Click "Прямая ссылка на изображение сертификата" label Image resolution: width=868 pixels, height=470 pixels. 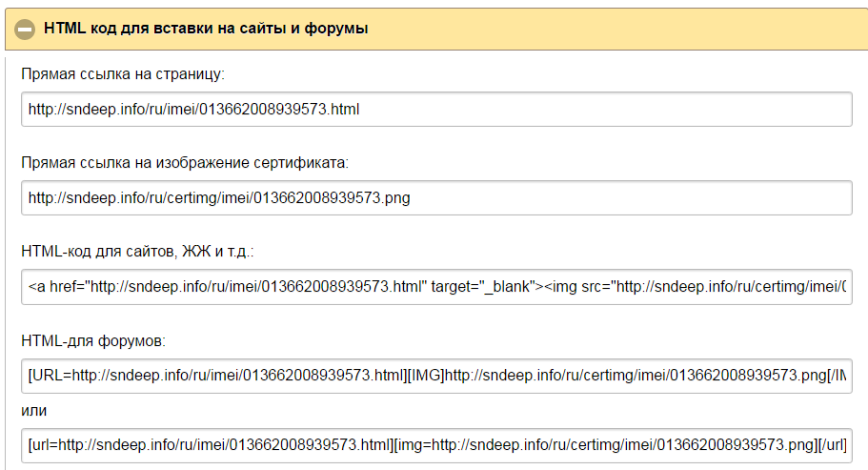pos(185,162)
